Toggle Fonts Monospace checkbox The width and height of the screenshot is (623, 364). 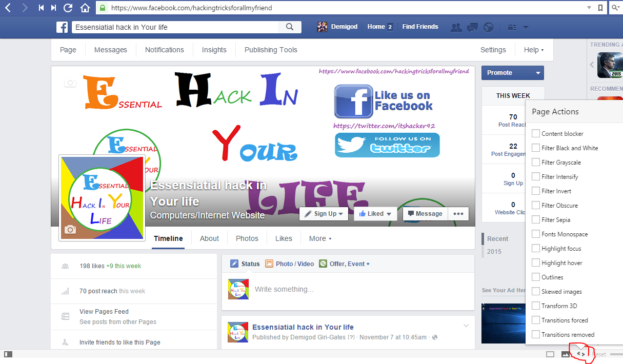coord(536,234)
